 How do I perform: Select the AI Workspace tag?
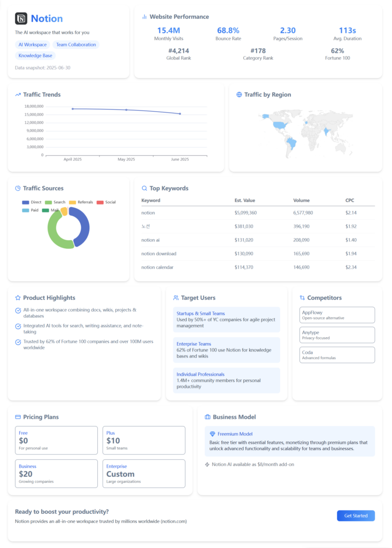pos(32,45)
